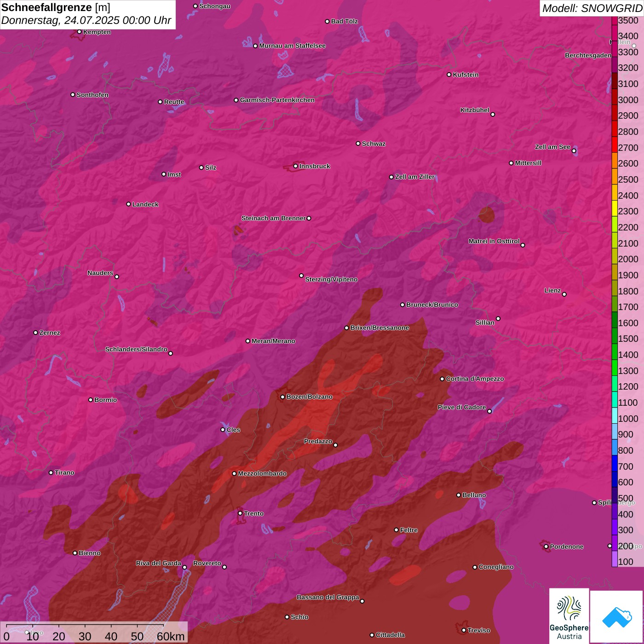
Task: Click the Pordenone marker dot
Action: (546, 546)
